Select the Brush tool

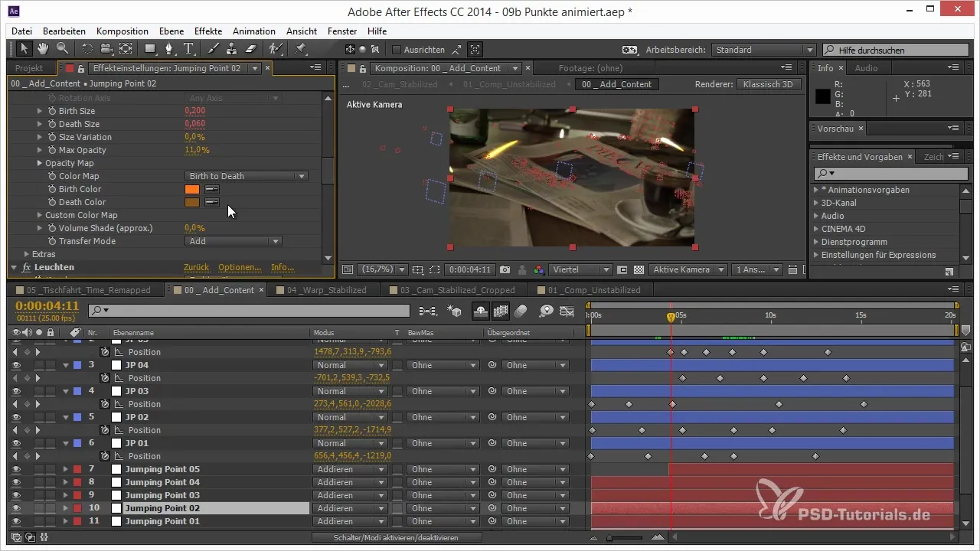pyautogui.click(x=214, y=49)
